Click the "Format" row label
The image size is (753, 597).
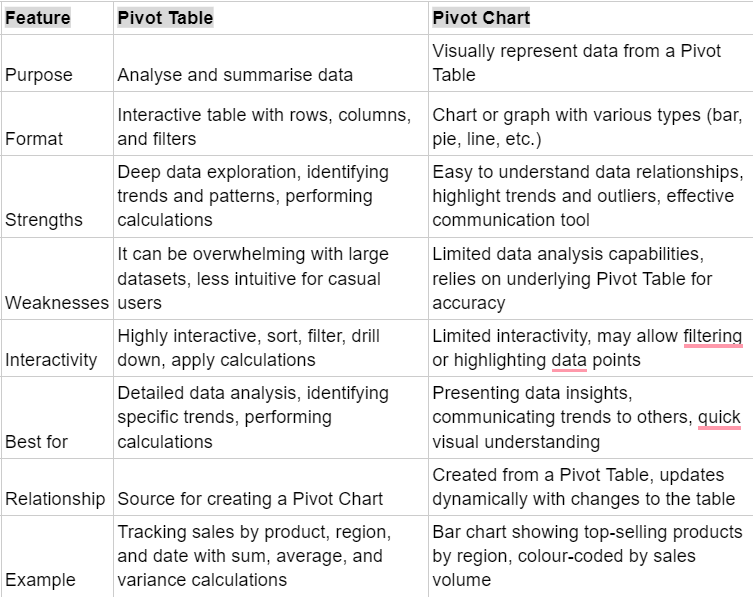click(34, 139)
